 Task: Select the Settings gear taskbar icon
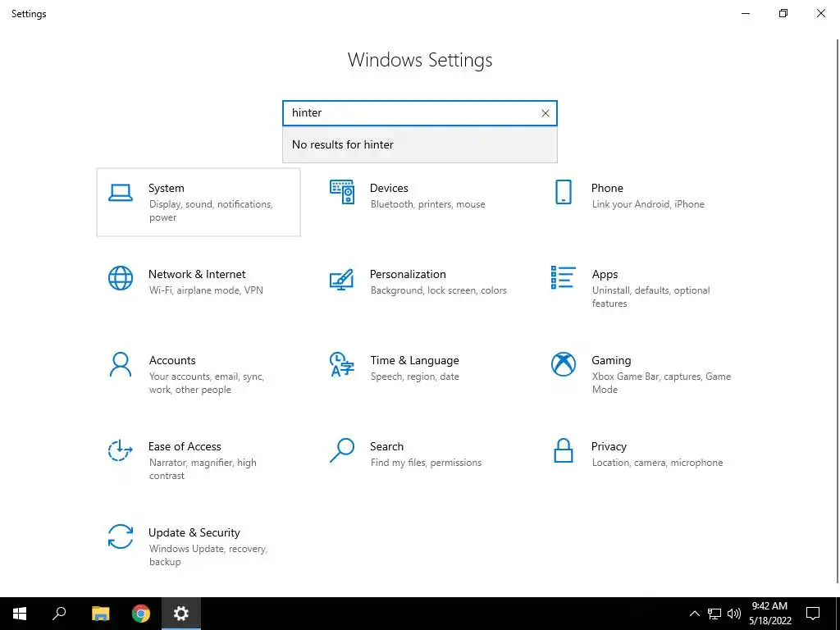tap(181, 614)
